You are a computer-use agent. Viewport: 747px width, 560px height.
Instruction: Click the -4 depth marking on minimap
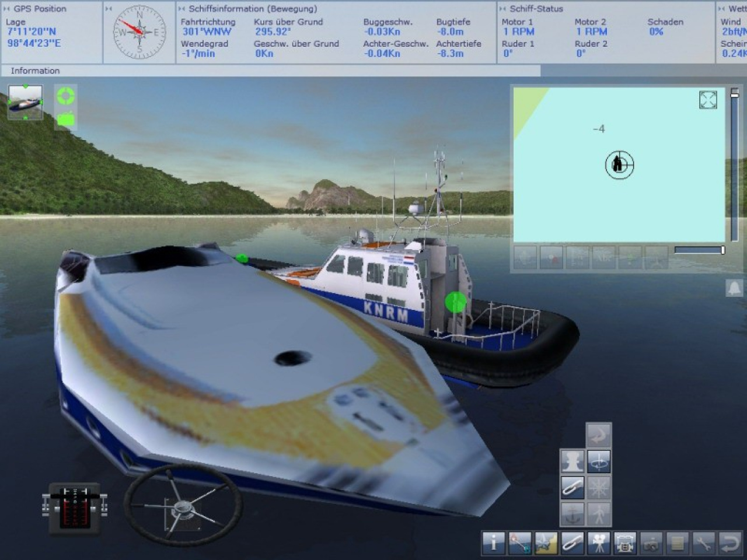tap(599, 129)
